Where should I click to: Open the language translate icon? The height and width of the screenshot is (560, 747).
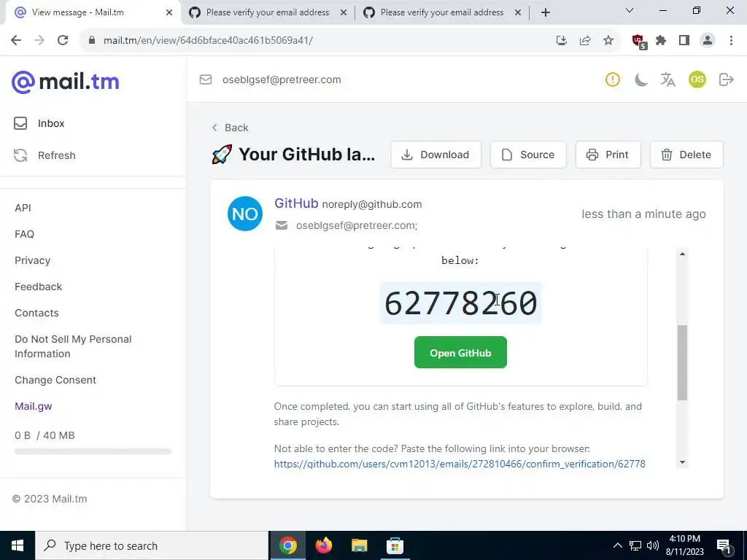pos(667,79)
